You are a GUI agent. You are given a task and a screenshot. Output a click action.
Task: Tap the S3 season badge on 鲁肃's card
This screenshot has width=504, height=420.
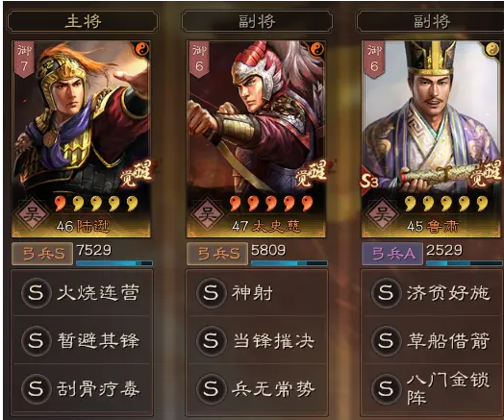click(369, 182)
